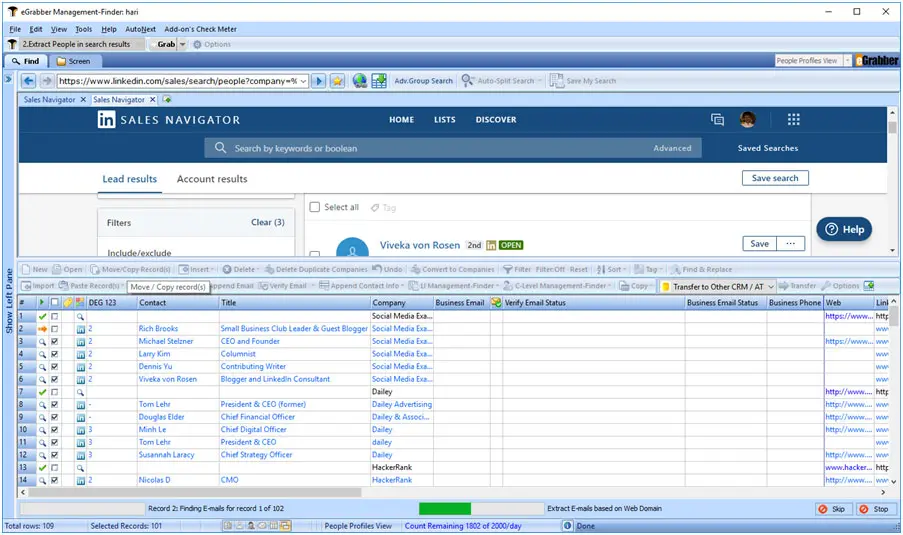Viewport: 903px width, 535px height.
Task: Click Save for Viveka von Rosen
Action: tap(760, 244)
